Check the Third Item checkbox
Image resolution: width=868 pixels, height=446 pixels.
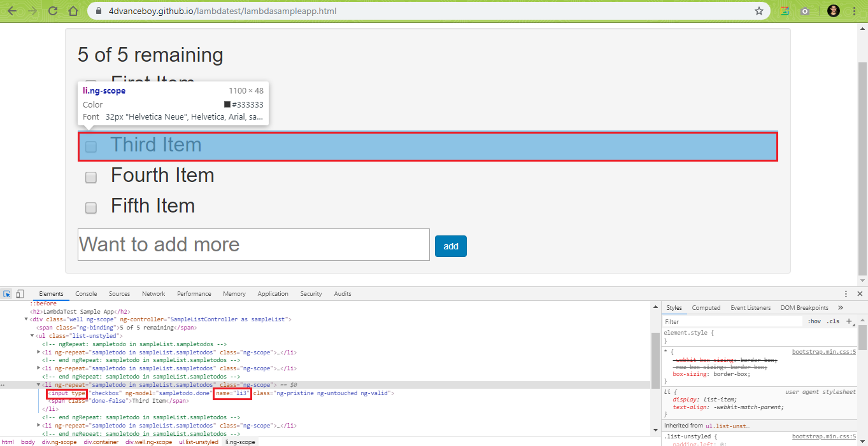(x=91, y=147)
